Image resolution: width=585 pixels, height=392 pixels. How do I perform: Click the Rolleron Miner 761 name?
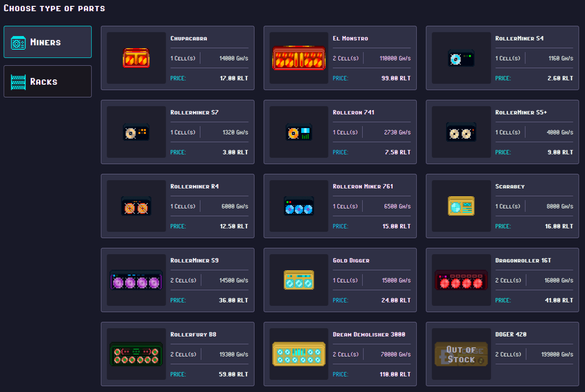(363, 187)
